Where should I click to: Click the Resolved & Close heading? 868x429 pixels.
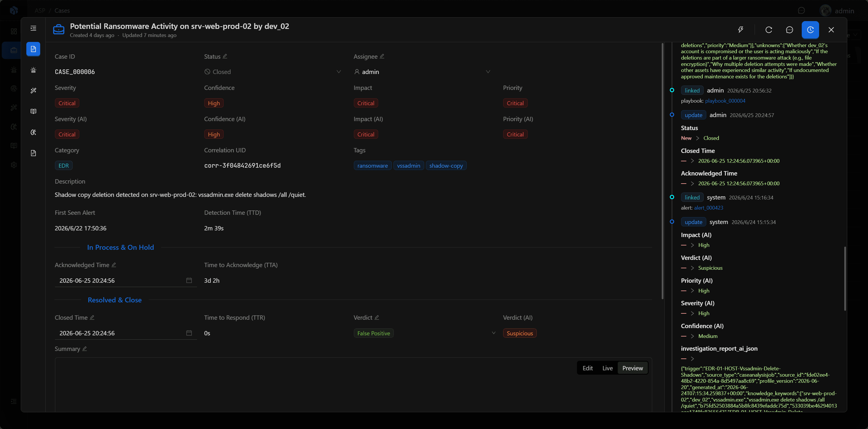pos(115,300)
